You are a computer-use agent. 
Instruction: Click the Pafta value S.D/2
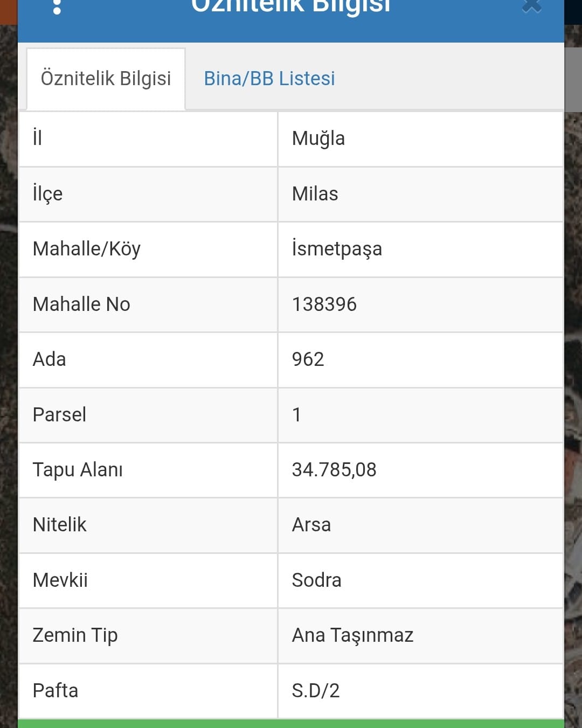(x=316, y=691)
